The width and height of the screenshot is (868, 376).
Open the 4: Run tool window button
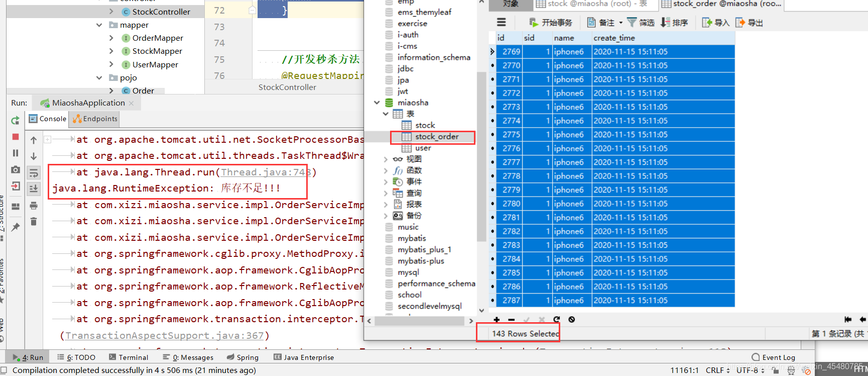pyautogui.click(x=29, y=357)
